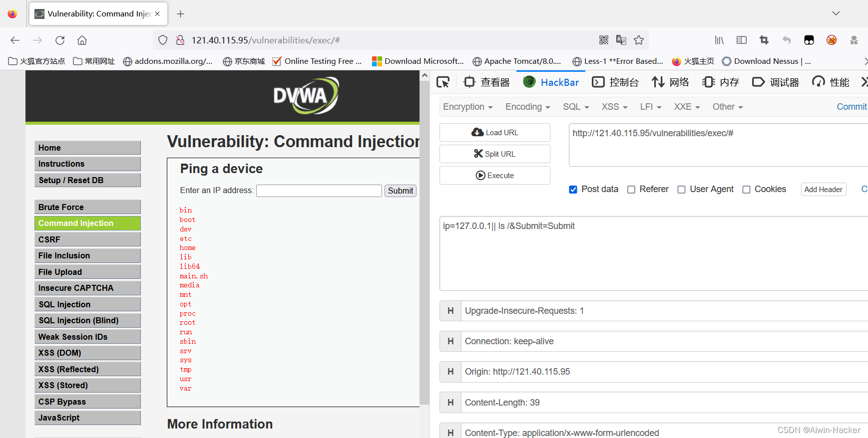Screen dimensions: 868x438
Task: Switch to the 性能 performance tab
Action: pos(831,82)
